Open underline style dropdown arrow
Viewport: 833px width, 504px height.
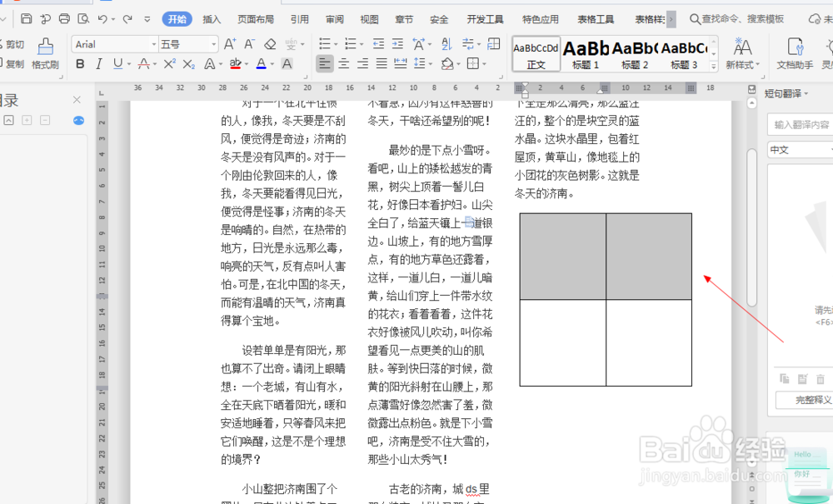pos(128,65)
